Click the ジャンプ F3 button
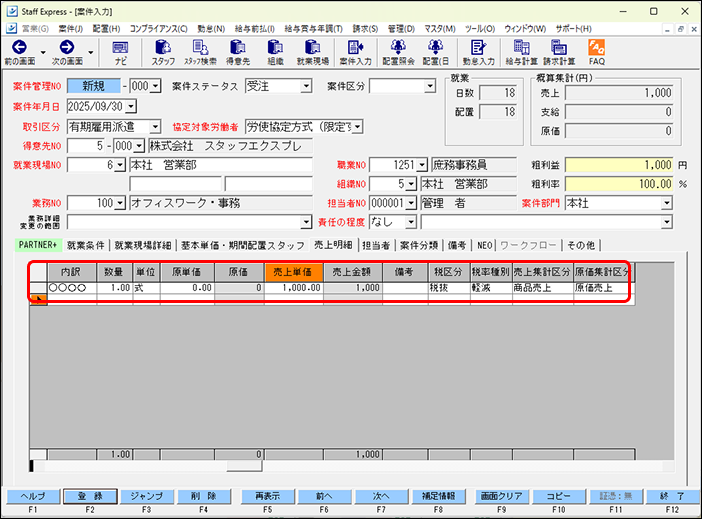The width and height of the screenshot is (702, 519). click(x=146, y=496)
